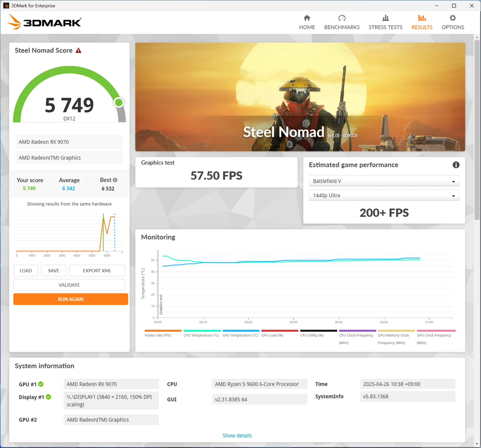Toggle CPU Clock Frequency legend item
481x448 pixels.
pos(357,337)
